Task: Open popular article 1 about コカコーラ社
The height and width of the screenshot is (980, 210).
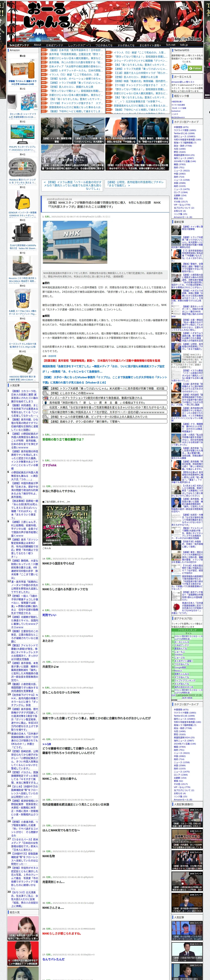Action: tap(24, 396)
